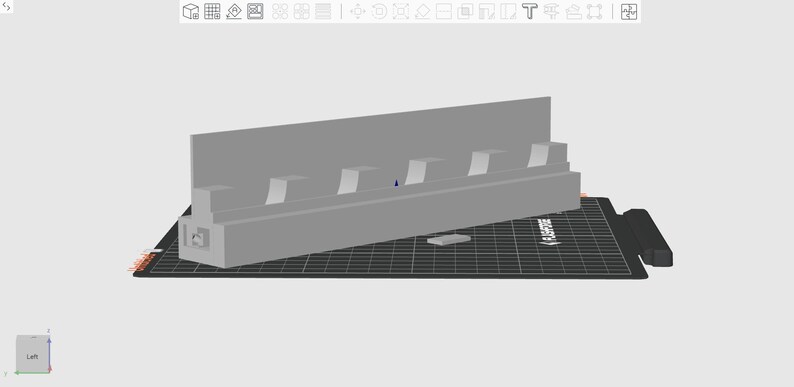794x387 pixels.
Task: Select the Seam painting tool
Action: coord(508,11)
